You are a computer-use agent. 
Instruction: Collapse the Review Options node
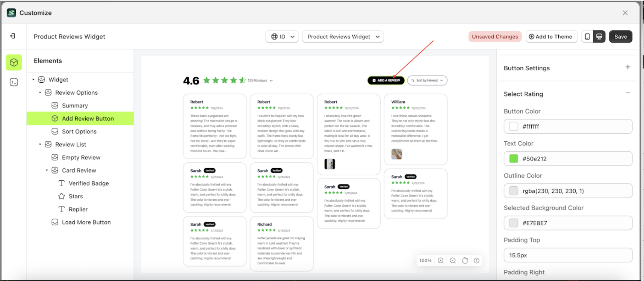(40, 92)
